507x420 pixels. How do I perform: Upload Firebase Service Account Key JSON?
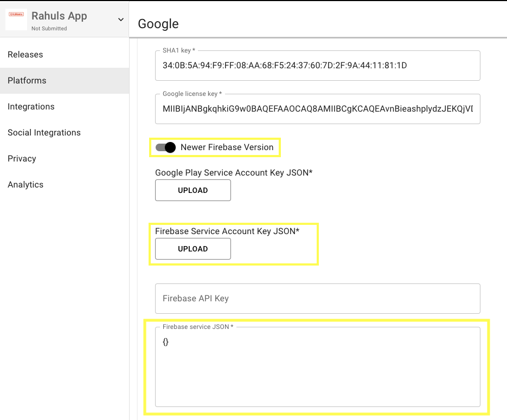pyautogui.click(x=193, y=249)
